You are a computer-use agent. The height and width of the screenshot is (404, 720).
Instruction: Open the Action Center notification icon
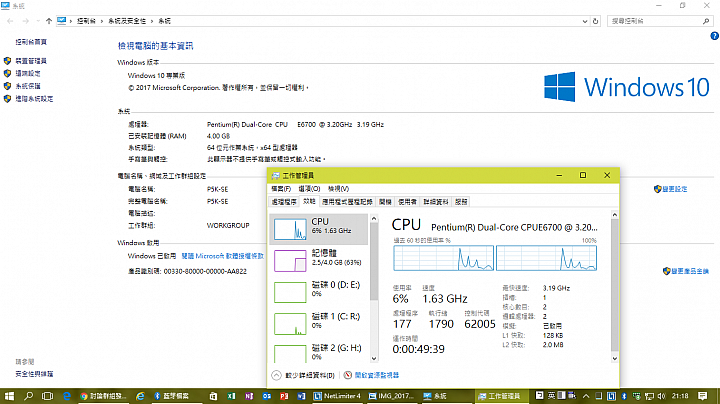pyautogui.click(x=703, y=396)
